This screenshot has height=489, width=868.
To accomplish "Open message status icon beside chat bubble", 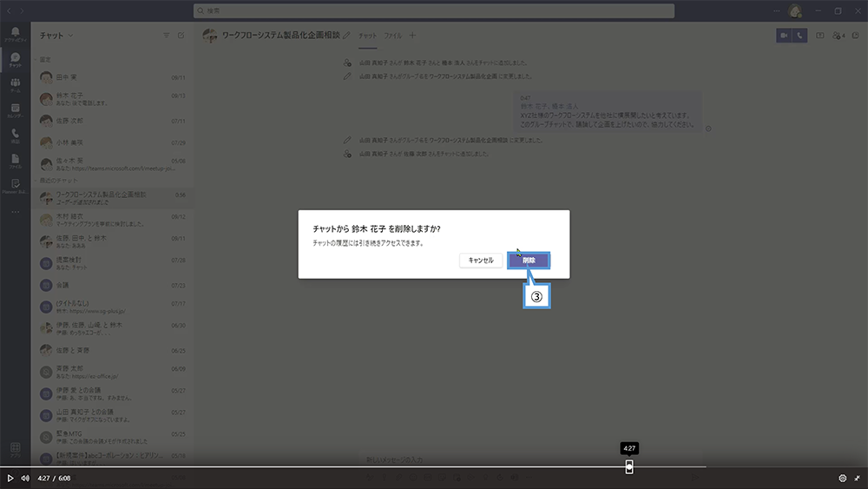I will pyautogui.click(x=708, y=129).
